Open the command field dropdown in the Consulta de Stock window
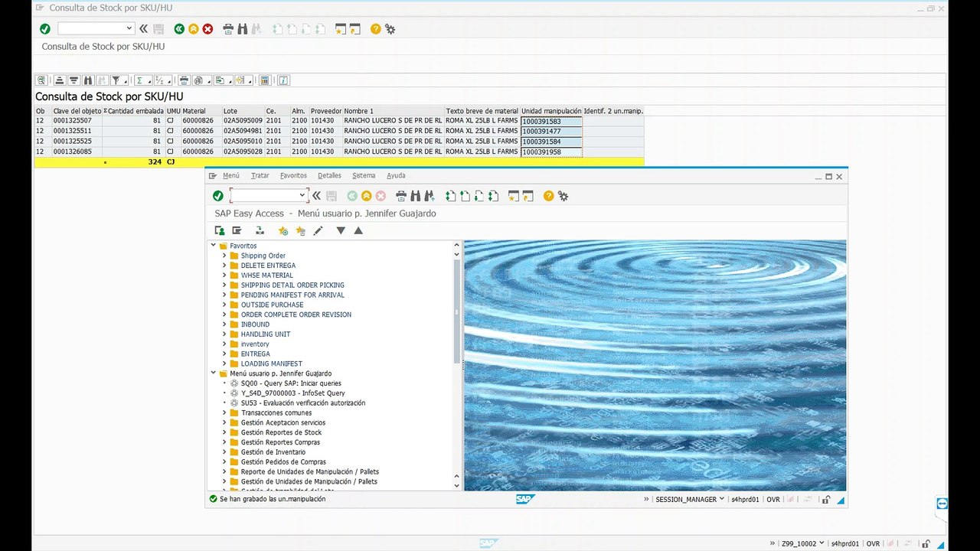This screenshot has height=551, width=980. (x=129, y=29)
